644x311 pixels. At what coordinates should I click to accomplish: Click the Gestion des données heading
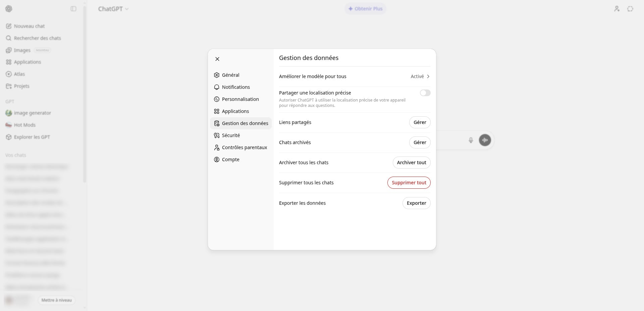(x=309, y=58)
